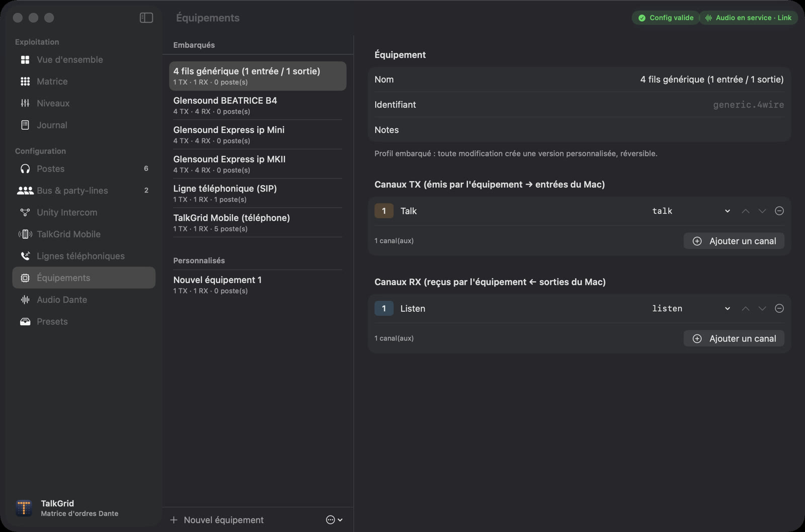Toggle the sidebar visibility icon
Image resolution: width=805 pixels, height=532 pixels.
tap(146, 18)
